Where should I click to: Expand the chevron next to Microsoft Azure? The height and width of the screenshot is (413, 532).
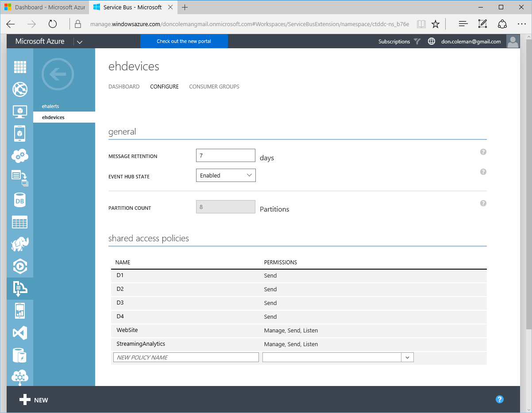79,41
